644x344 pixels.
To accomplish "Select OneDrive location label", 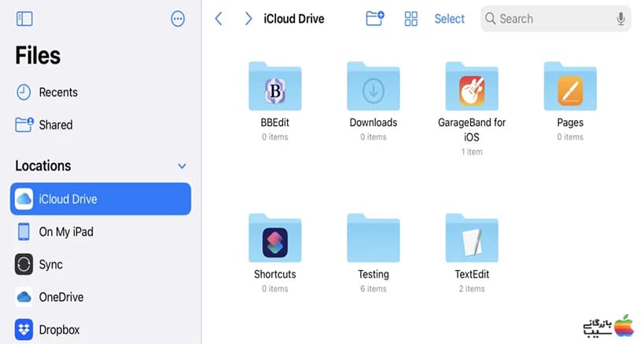I will coord(61,297).
